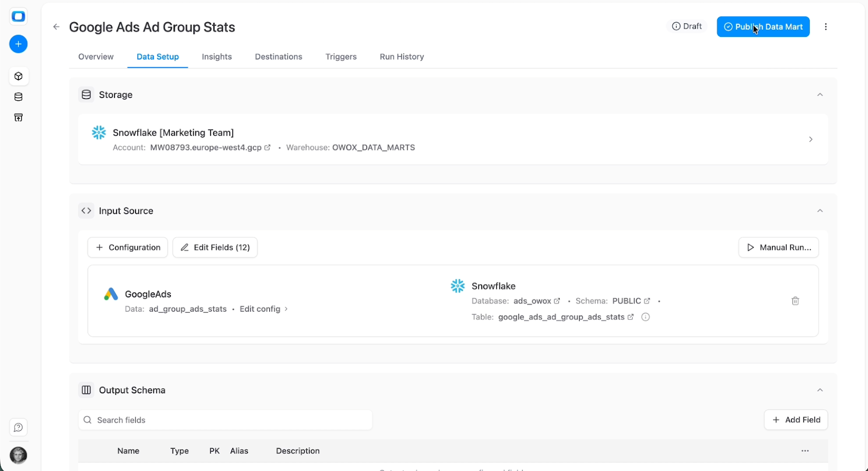Click the Alias column header

(239, 451)
